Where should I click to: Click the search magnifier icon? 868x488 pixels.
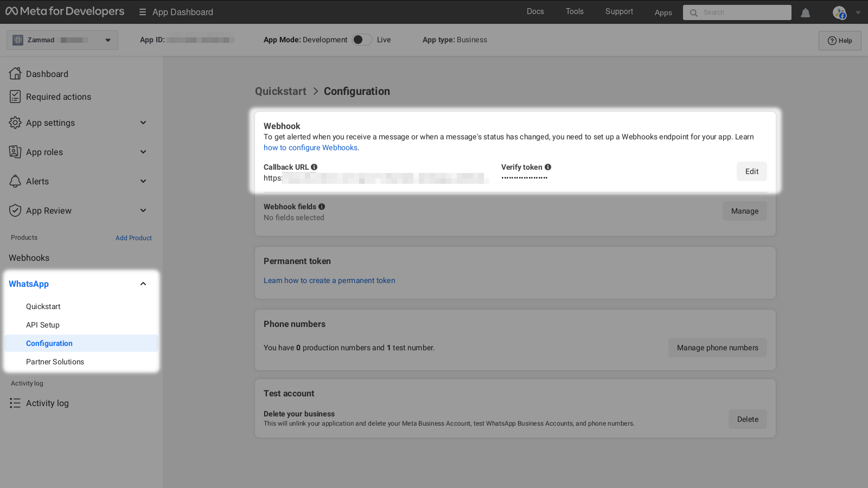tap(693, 12)
